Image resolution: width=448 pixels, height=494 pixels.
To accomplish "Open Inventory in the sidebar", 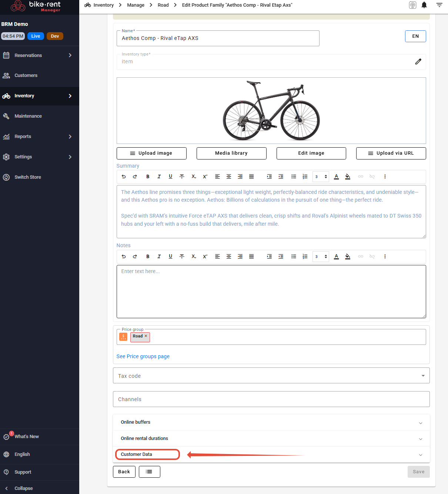I will click(40, 96).
